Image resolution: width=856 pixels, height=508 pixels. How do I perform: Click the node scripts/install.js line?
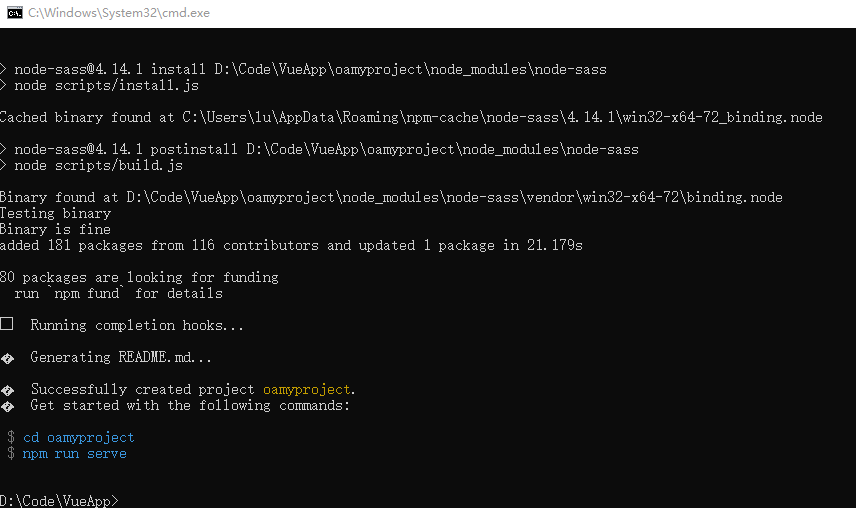coord(96,86)
